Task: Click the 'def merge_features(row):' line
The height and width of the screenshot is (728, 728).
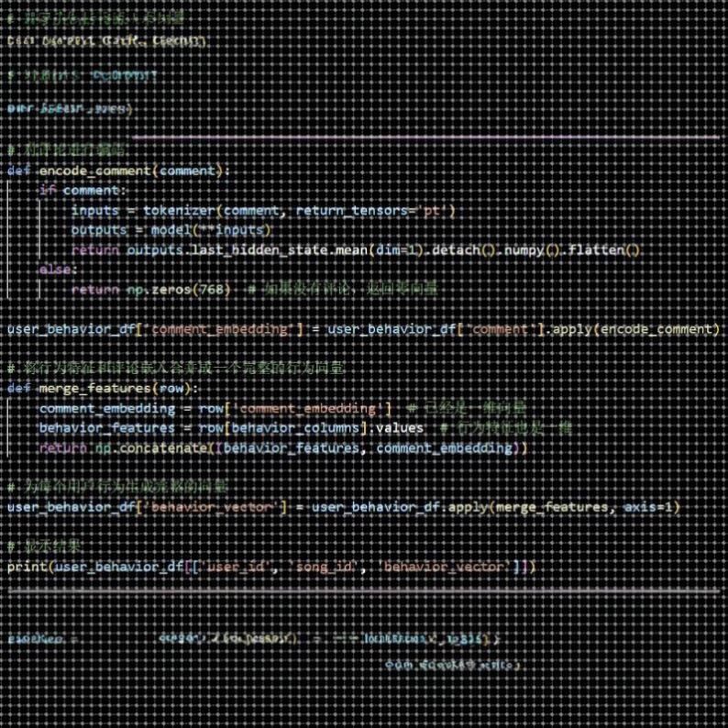Action: [x=103, y=388]
